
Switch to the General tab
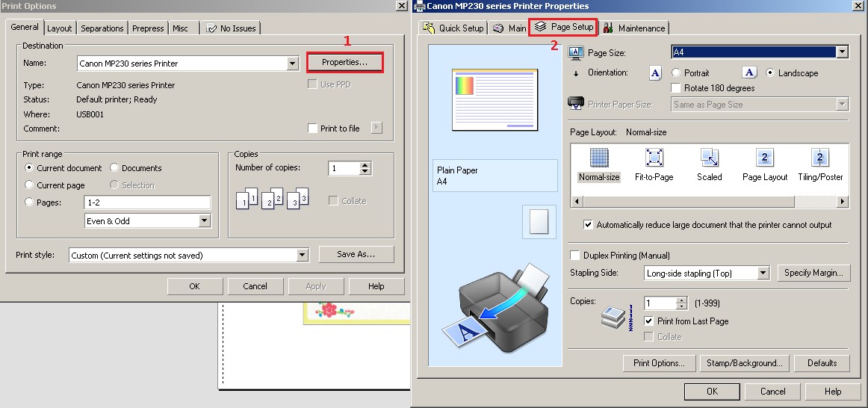coord(25,27)
